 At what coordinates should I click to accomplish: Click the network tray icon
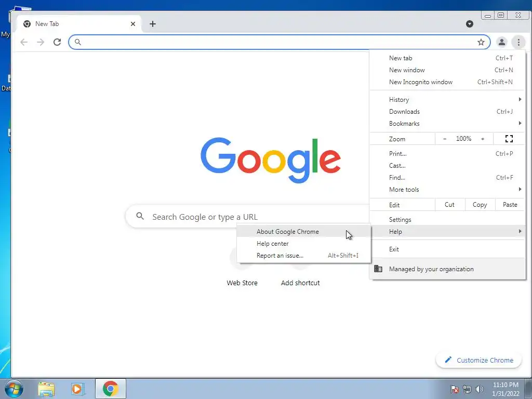click(467, 389)
